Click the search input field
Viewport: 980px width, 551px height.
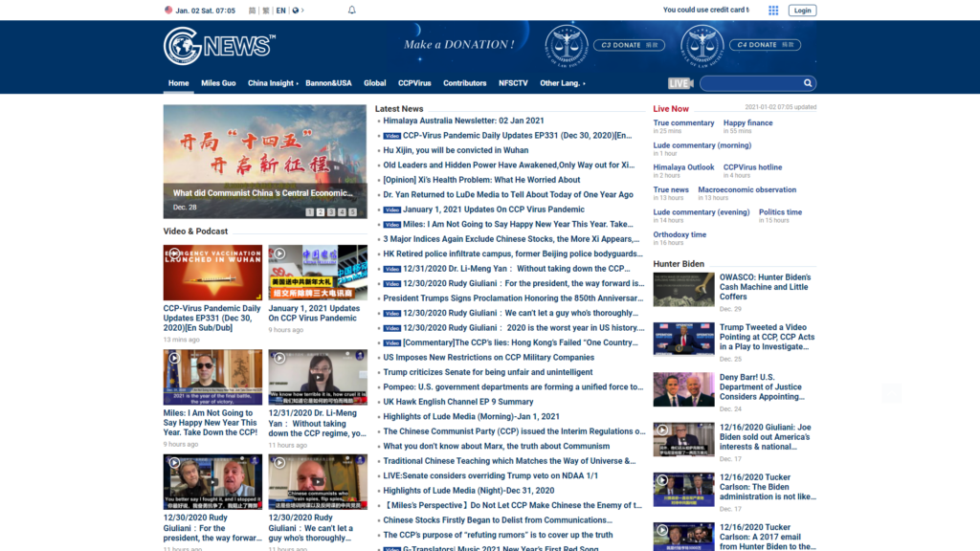(750, 83)
